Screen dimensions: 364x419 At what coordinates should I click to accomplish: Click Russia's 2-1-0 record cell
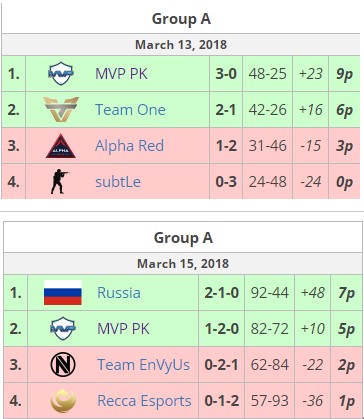click(x=221, y=293)
